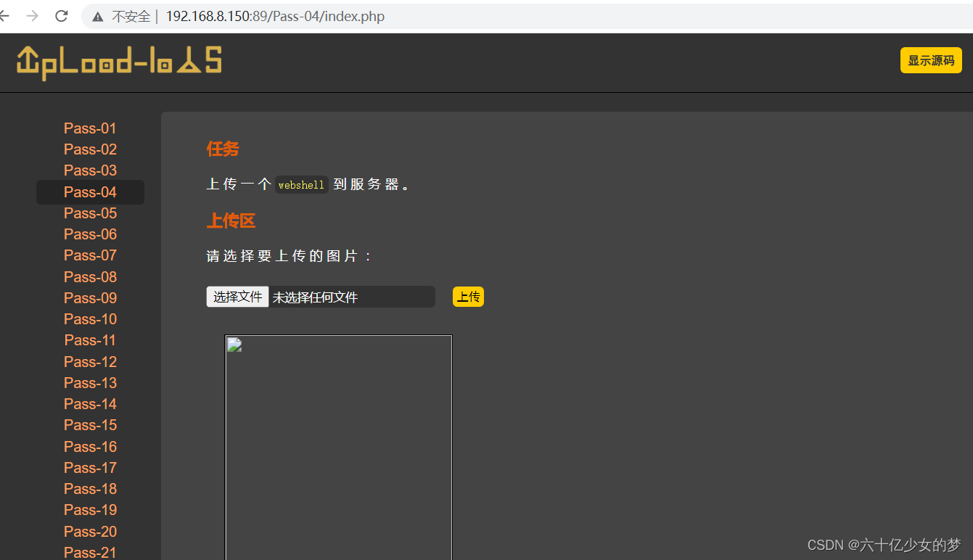Screen dimensions: 973x560
Task: Click the 任务 section heading
Action: [x=221, y=149]
